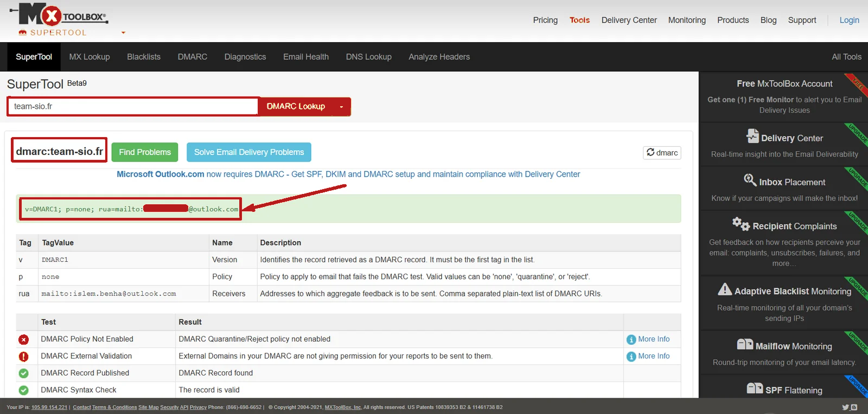Go to Delivery Center top link
The width and height of the screenshot is (868, 414).
pyautogui.click(x=629, y=20)
